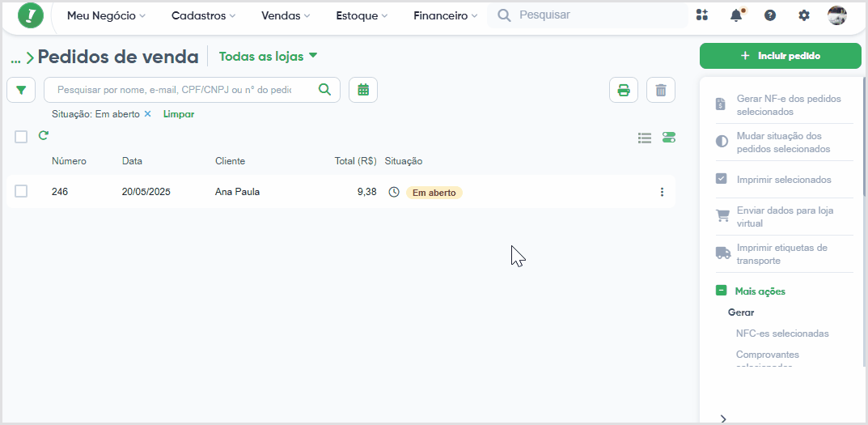Open the notifications bell
The height and width of the screenshot is (425, 868).
point(736,15)
